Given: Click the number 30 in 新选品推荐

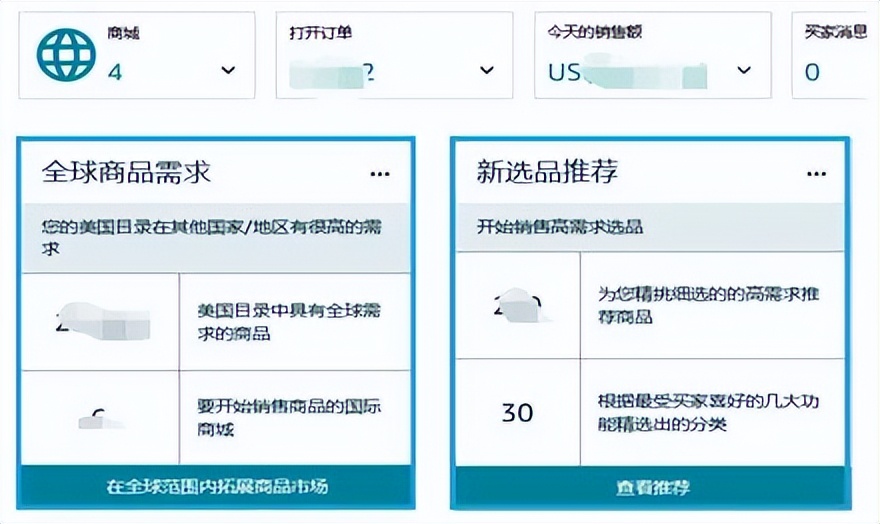Looking at the screenshot, I should 517,413.
